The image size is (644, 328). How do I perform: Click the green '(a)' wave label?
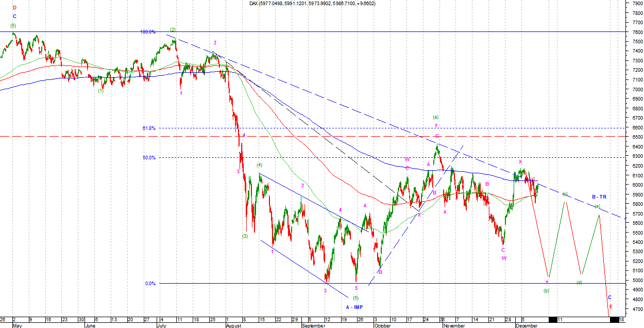pyautogui.click(x=436, y=117)
